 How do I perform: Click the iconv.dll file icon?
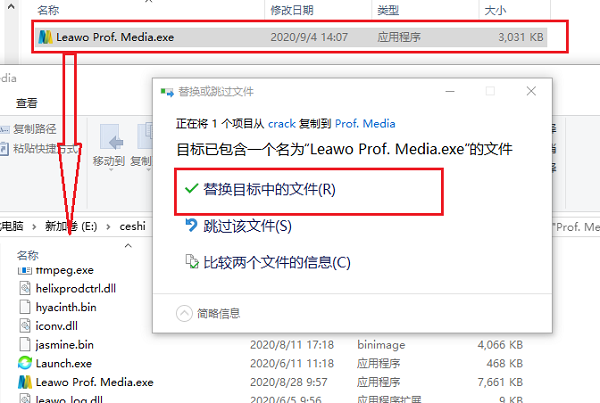25,326
